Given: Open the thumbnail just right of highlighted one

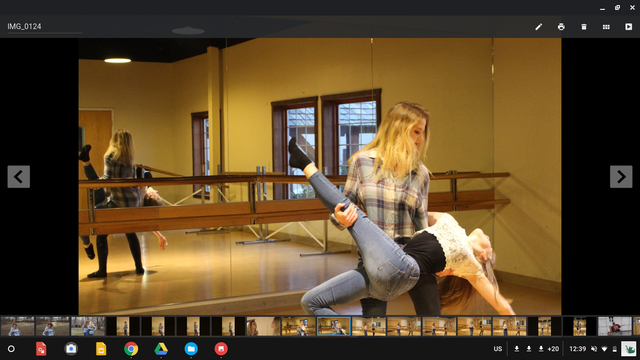Looking at the screenshot, I should point(369,327).
